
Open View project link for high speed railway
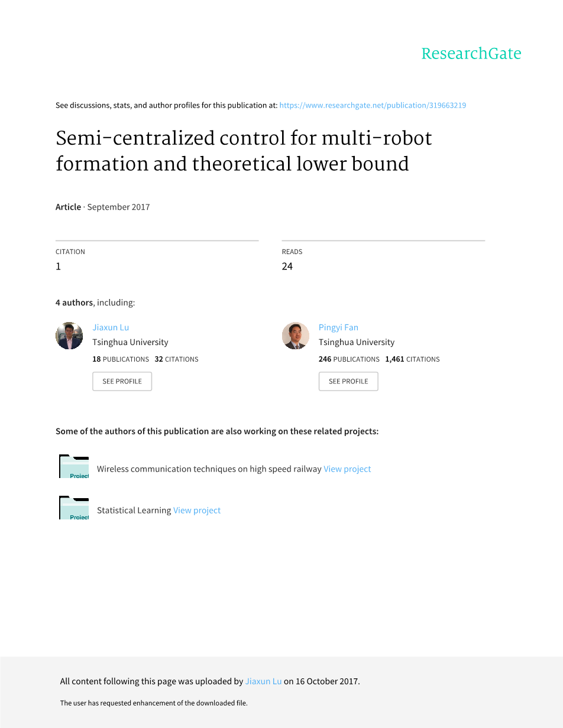(x=347, y=469)
